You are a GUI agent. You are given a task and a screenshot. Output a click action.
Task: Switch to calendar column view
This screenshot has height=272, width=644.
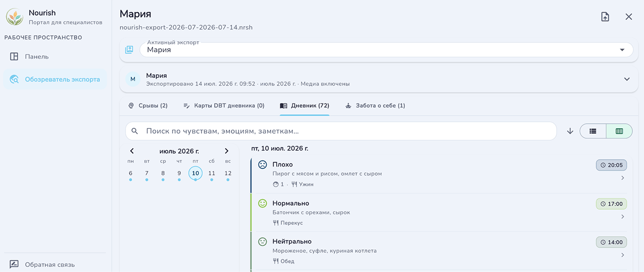pos(619,131)
